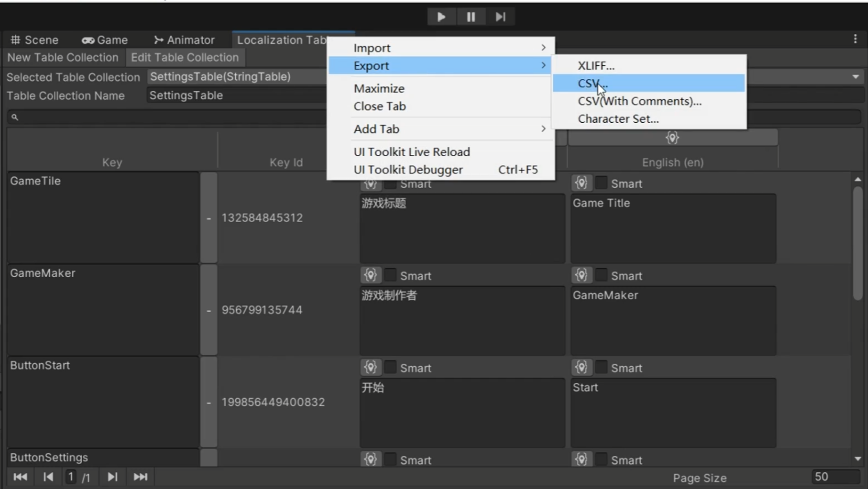
Task: Edit the Game Title English text box
Action: 673,228
